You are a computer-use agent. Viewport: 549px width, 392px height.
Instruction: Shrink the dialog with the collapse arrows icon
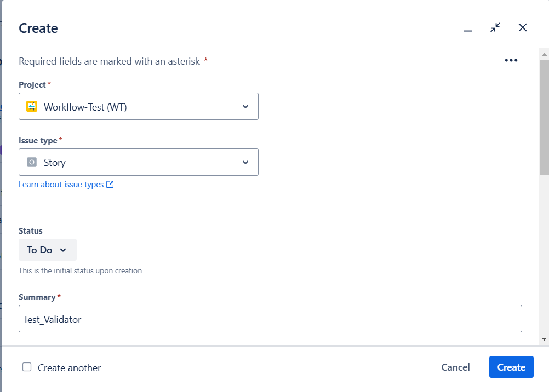point(495,28)
